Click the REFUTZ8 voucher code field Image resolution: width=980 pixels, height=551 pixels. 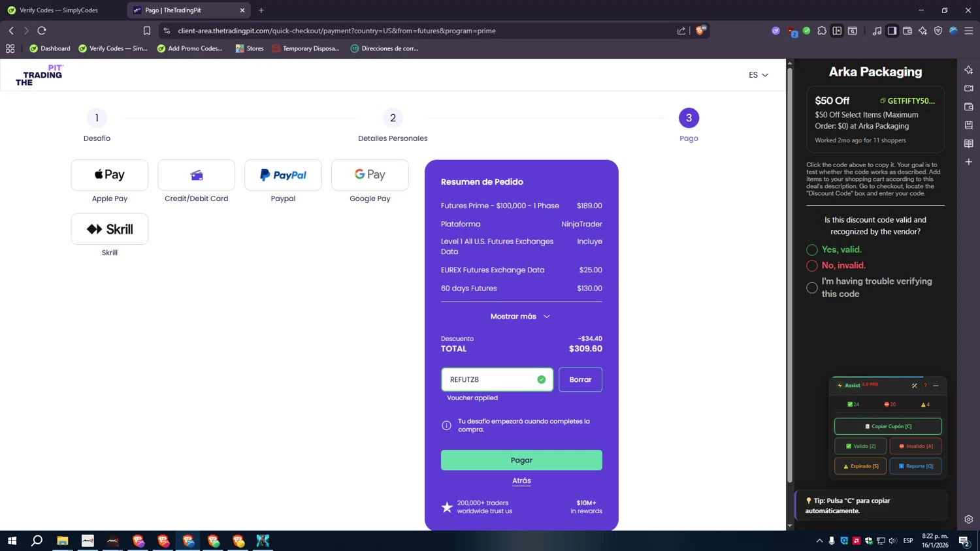click(x=497, y=379)
